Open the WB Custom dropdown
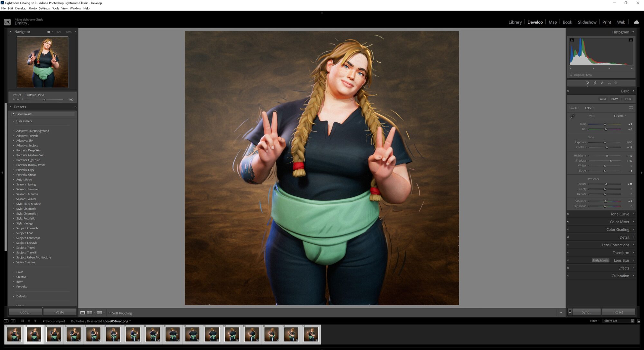The image size is (644, 350). click(620, 116)
